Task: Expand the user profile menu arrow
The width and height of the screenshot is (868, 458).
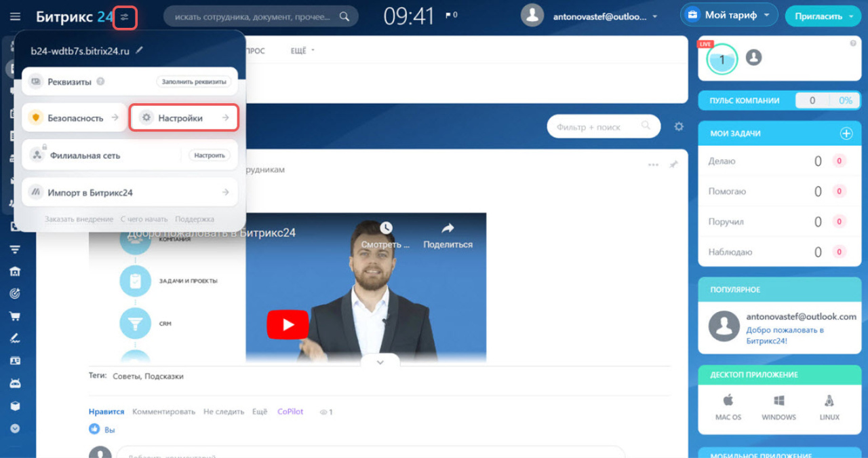Action: tap(655, 16)
